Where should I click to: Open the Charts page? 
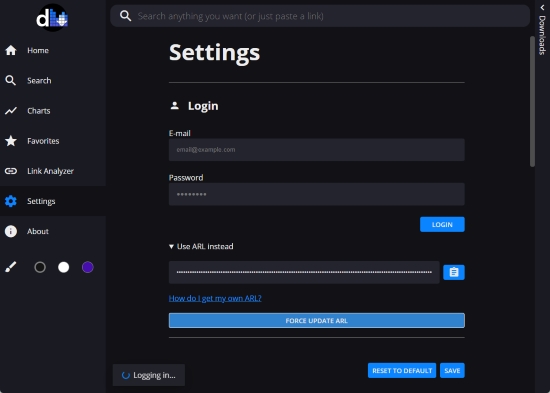coord(53,111)
